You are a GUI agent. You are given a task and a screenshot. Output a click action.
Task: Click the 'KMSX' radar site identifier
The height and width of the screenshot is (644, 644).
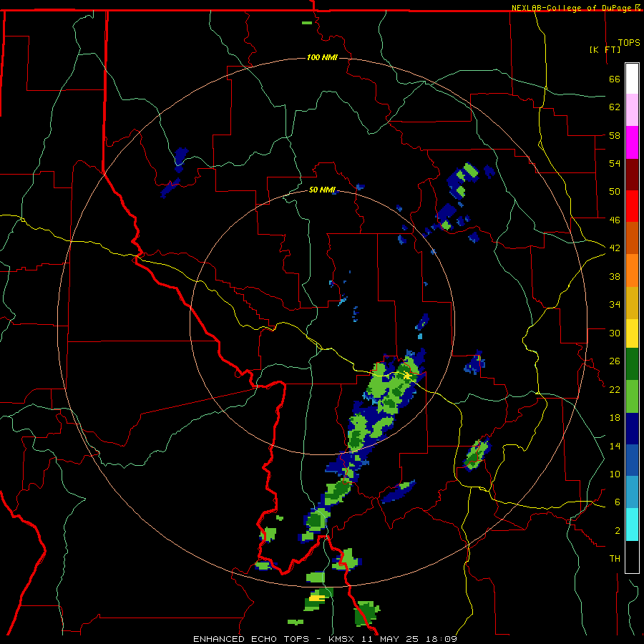coord(343,639)
